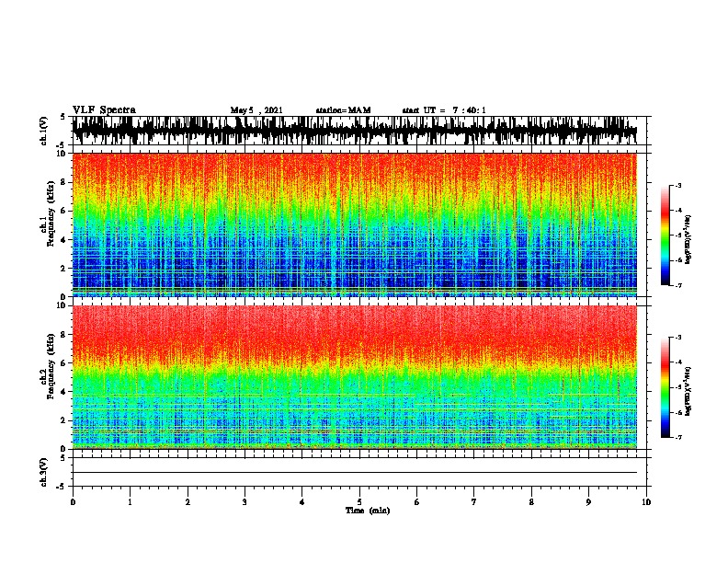Viewport: 728px width, 563px height.
Task: Click time axis end tick label "10"
Action: pyautogui.click(x=646, y=502)
